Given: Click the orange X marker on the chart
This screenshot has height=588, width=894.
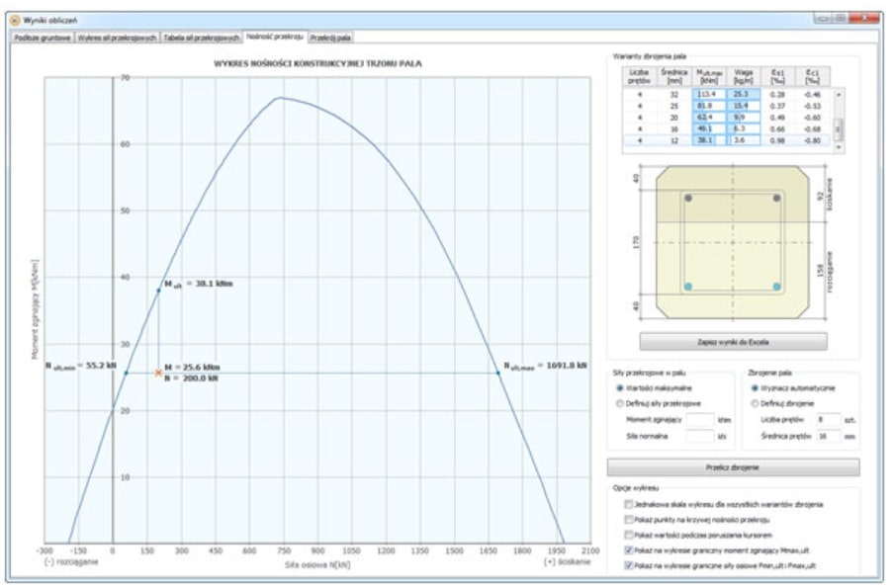Looking at the screenshot, I should pyautogui.click(x=158, y=373).
